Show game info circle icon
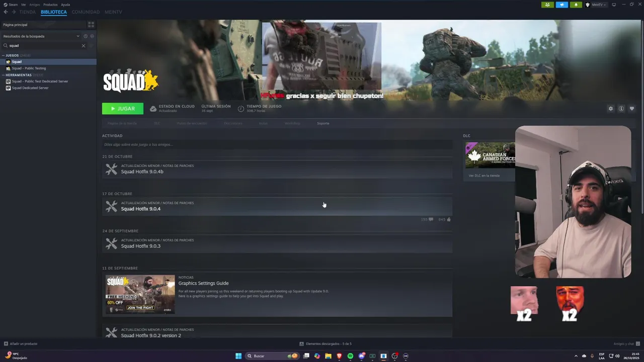 click(621, 109)
